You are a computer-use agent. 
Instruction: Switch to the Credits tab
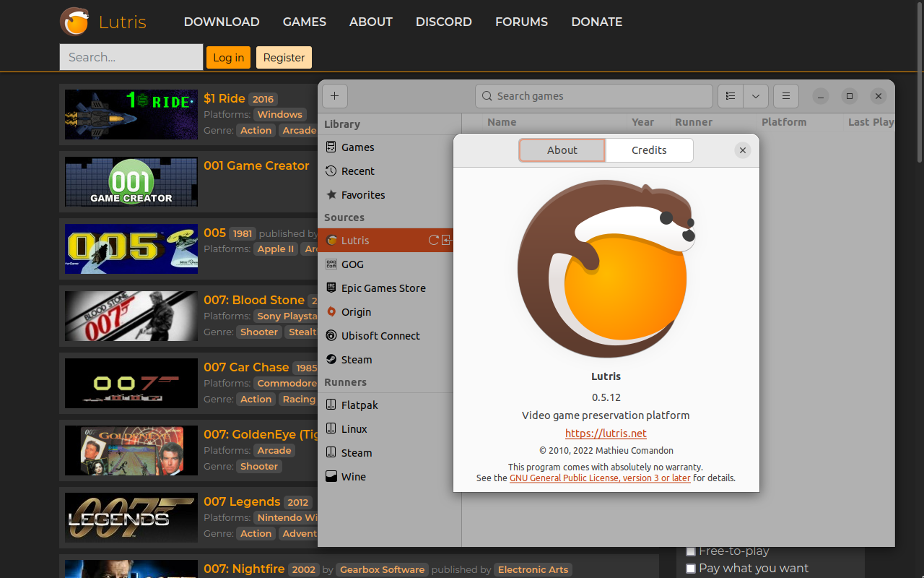coord(649,150)
